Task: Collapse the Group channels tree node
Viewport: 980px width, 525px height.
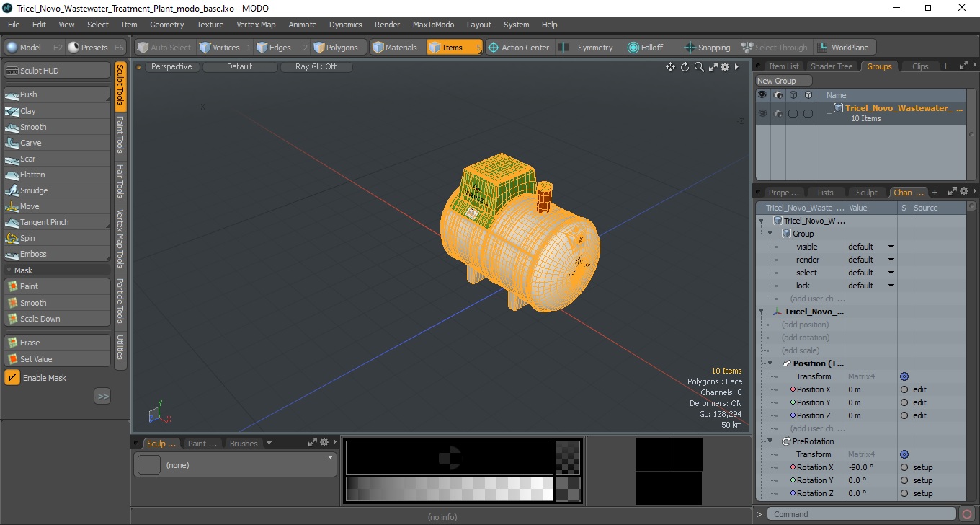Action: (x=770, y=234)
